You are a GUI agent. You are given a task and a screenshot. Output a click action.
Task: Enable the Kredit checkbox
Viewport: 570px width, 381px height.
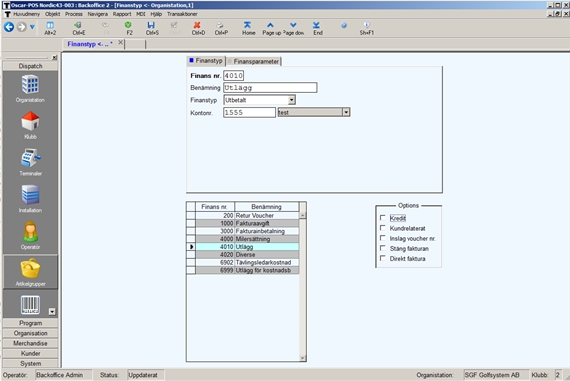pos(382,218)
